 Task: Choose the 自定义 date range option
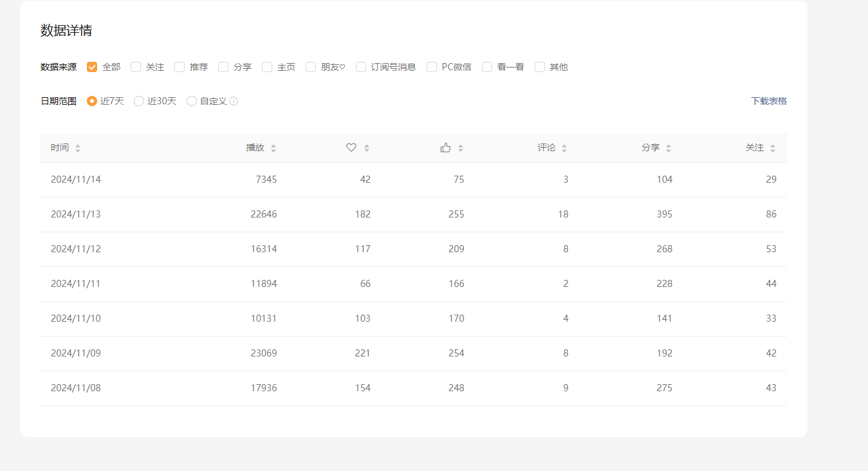click(x=192, y=101)
